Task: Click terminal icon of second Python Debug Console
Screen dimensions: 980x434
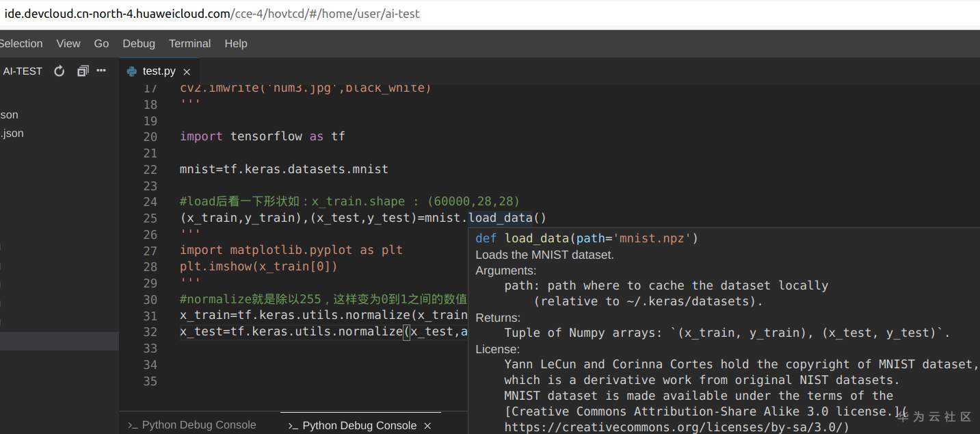Action: [x=293, y=426]
